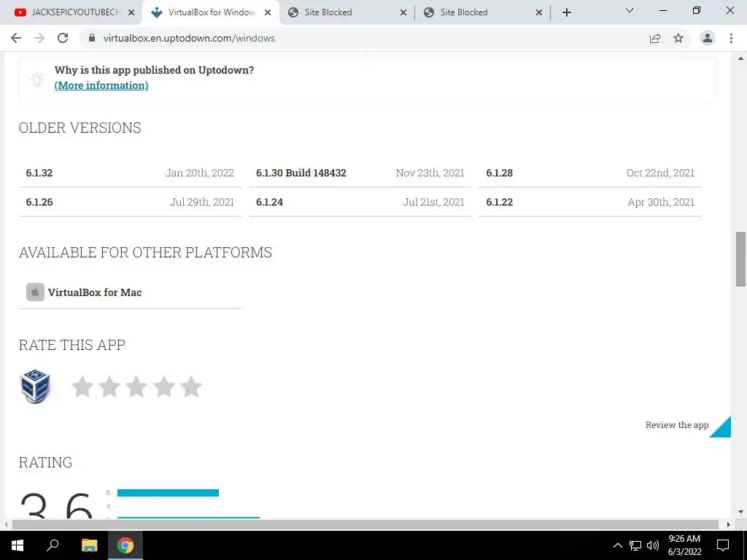
Task: Click the 5-star rating bar
Action: [x=169, y=493]
